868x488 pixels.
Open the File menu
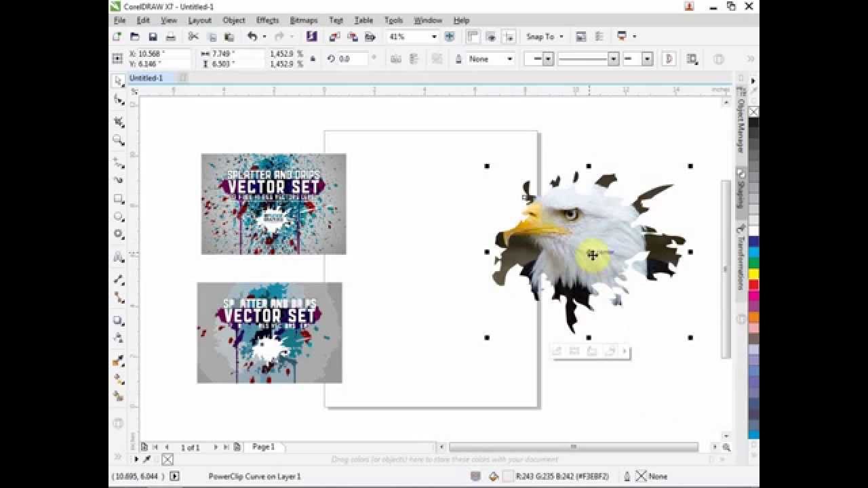(x=120, y=20)
